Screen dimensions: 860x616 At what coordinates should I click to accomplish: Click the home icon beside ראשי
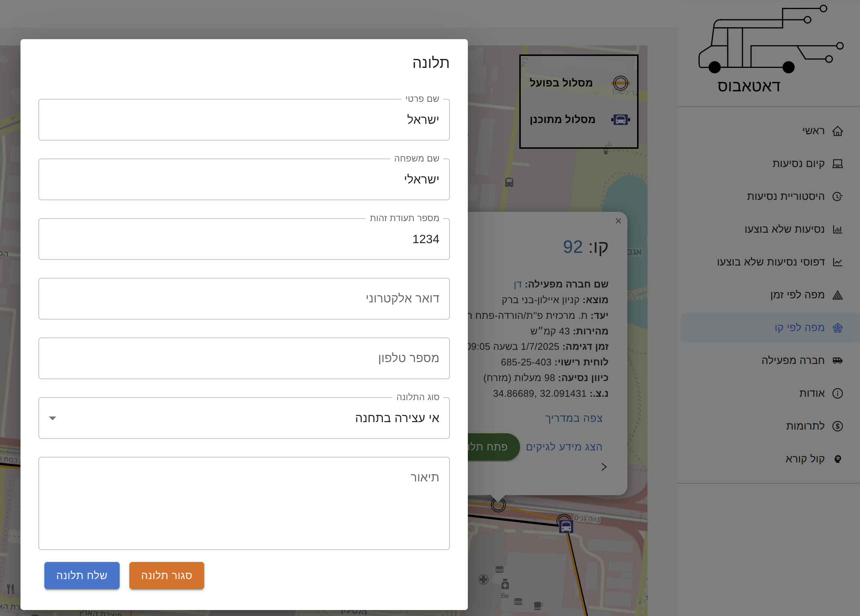837,131
